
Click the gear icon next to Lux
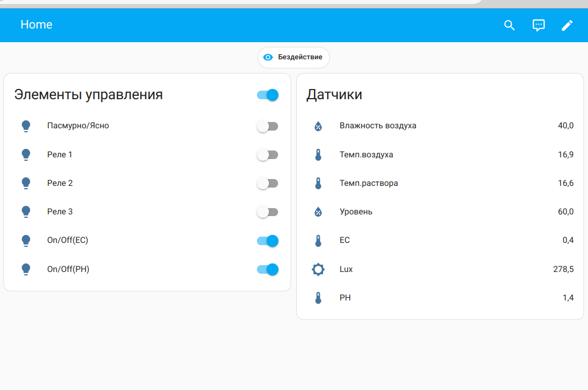pos(318,269)
